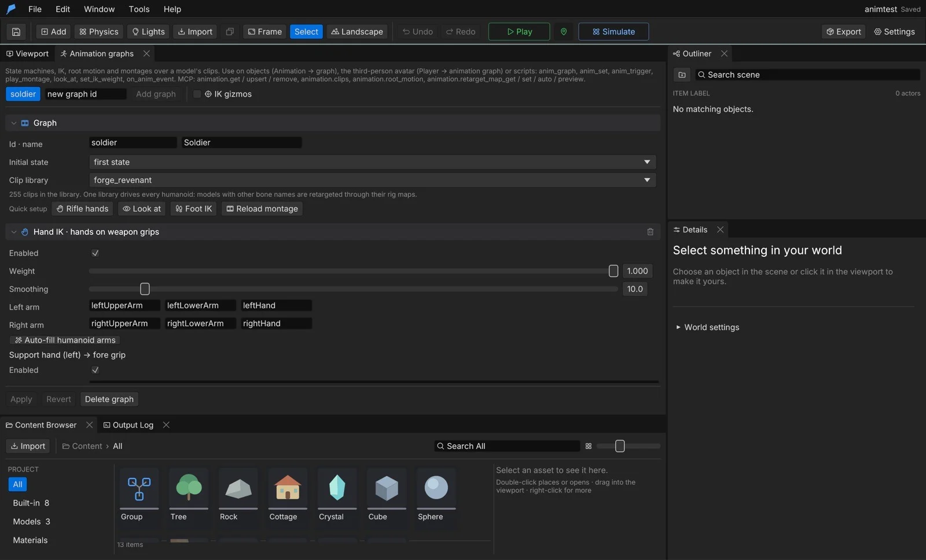Open the Tools menu
Screen dimensions: 926x560
[x=139, y=9]
